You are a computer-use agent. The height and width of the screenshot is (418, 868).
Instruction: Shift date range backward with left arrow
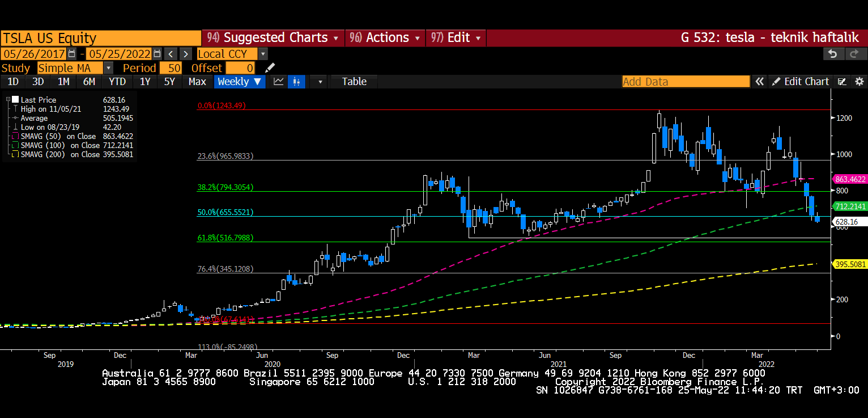[171, 54]
